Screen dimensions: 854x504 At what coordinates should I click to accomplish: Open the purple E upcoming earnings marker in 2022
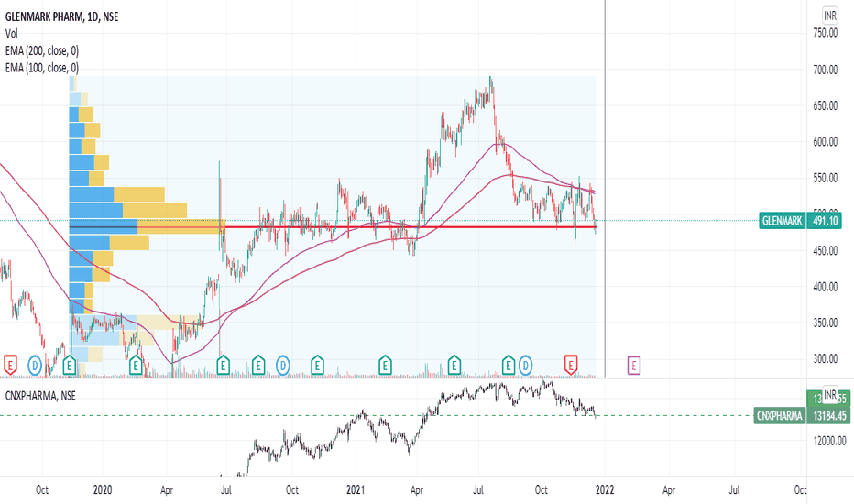634,365
